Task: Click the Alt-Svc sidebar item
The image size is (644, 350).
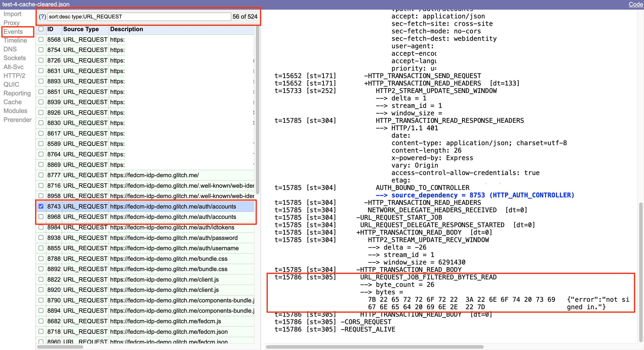Action: pyautogui.click(x=13, y=67)
